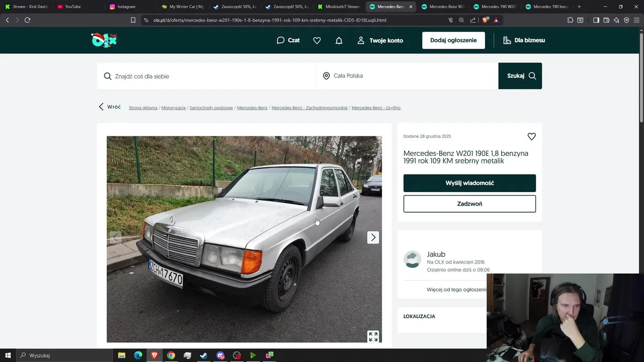Open browser hamburger menu
The width and height of the screenshot is (644, 362).
(636, 20)
